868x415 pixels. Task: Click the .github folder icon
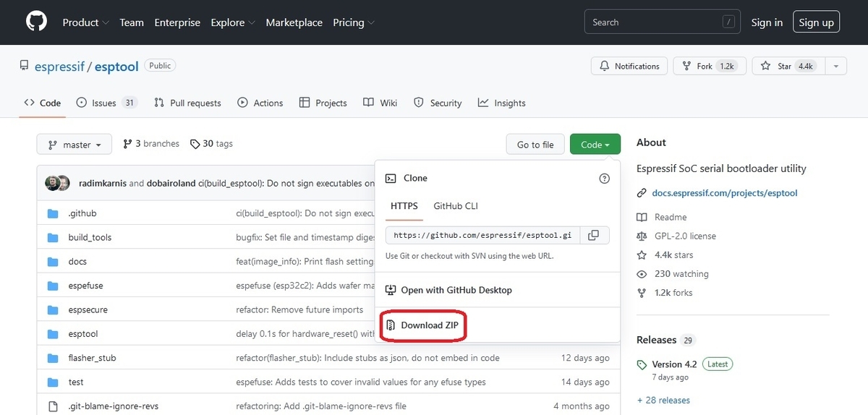(53, 213)
